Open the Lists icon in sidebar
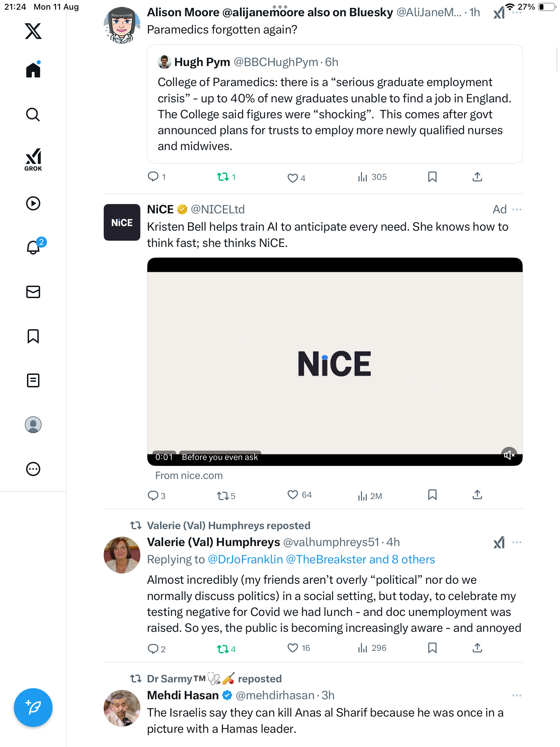This screenshot has height=747, width=560. [x=33, y=380]
